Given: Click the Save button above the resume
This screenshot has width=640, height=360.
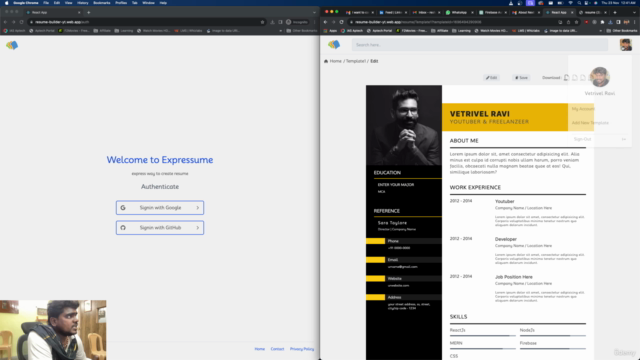Looking at the screenshot, I should click(x=521, y=78).
